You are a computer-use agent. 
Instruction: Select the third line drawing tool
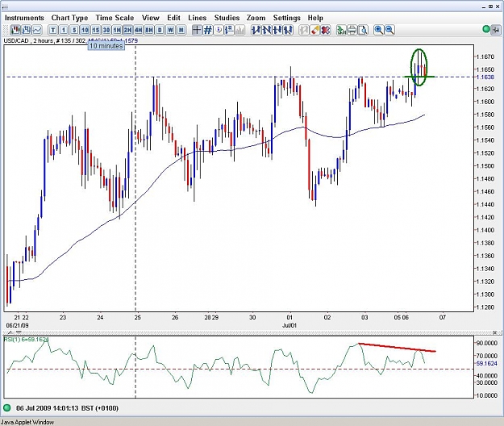(x=277, y=30)
